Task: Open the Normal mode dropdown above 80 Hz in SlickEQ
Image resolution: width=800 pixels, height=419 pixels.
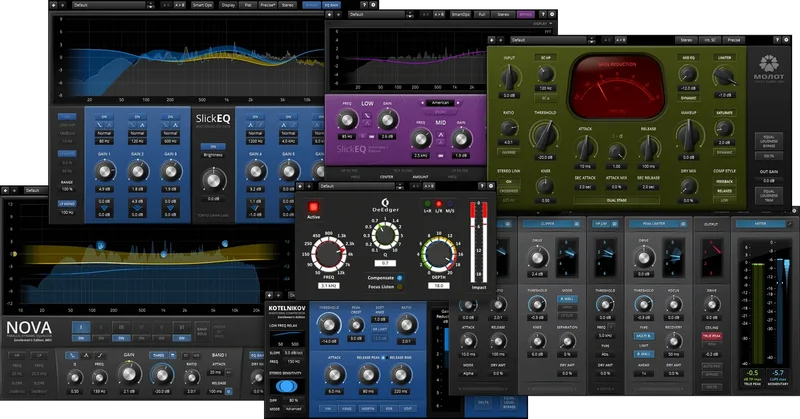Action: (x=104, y=133)
